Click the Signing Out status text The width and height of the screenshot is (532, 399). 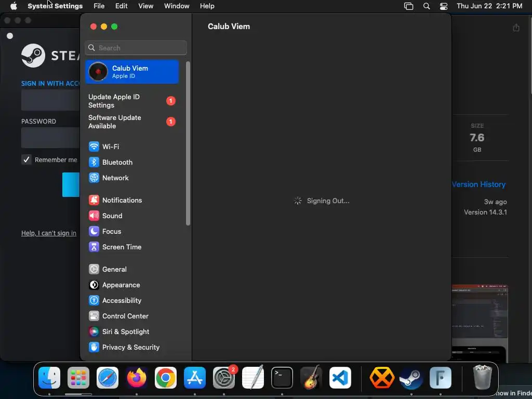tap(328, 201)
